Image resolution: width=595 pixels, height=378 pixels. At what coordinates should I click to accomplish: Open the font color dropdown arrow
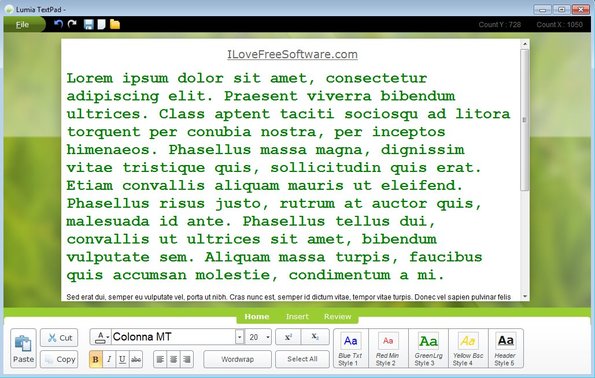108,337
